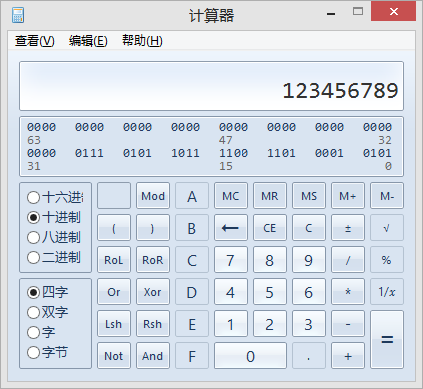
Task: Click the multiplication * button
Action: pyautogui.click(x=348, y=292)
